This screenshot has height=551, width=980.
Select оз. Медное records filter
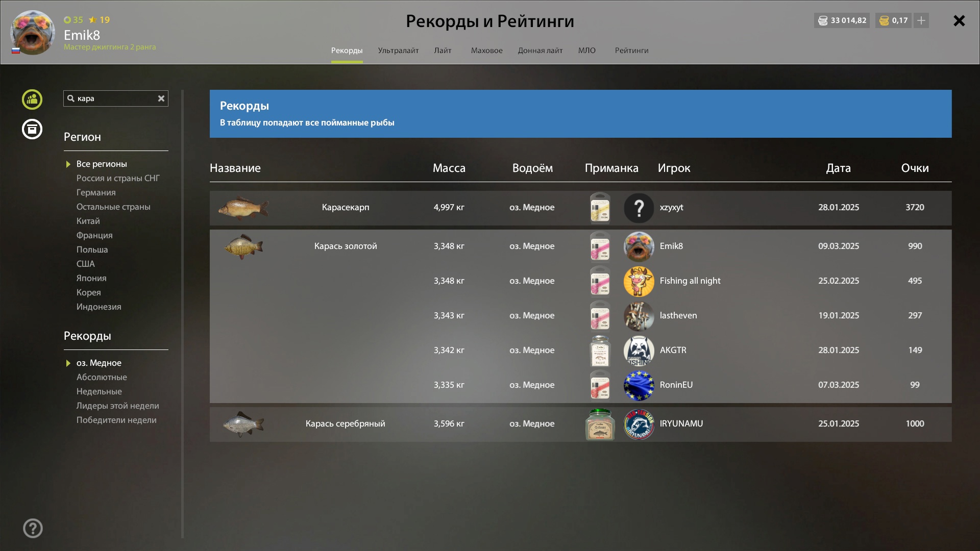tap(99, 363)
